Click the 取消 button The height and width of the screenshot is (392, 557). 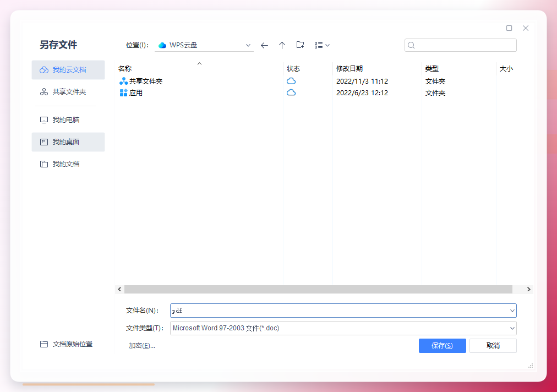click(493, 345)
